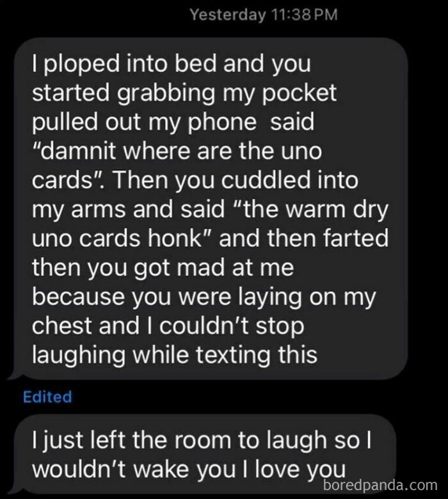The height and width of the screenshot is (499, 448).
Task: Click the words "and then farted"
Action: pos(304,239)
